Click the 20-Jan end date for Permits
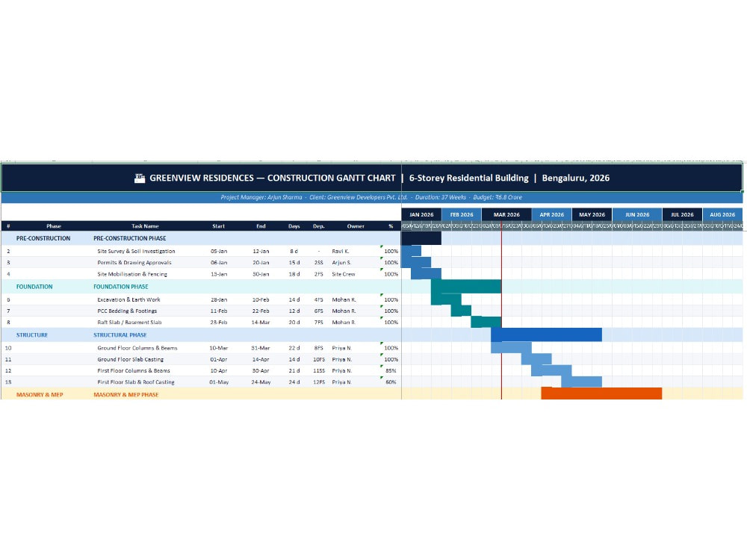Image resolution: width=747 pixels, height=560 pixels. click(x=261, y=262)
